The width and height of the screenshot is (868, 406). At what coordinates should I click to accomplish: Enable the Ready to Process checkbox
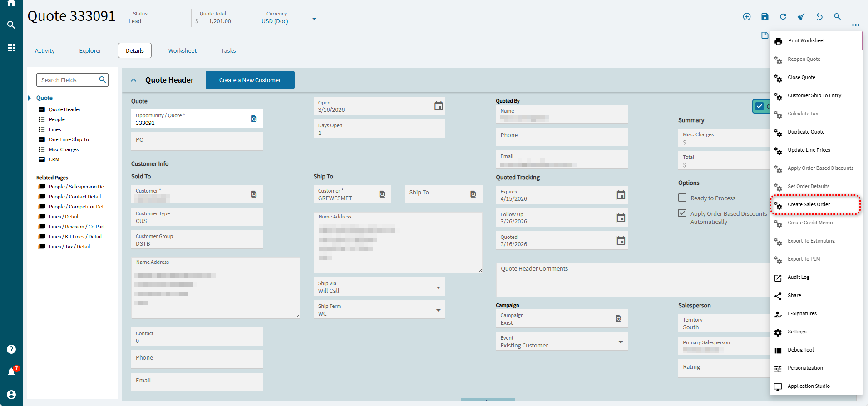coord(682,198)
